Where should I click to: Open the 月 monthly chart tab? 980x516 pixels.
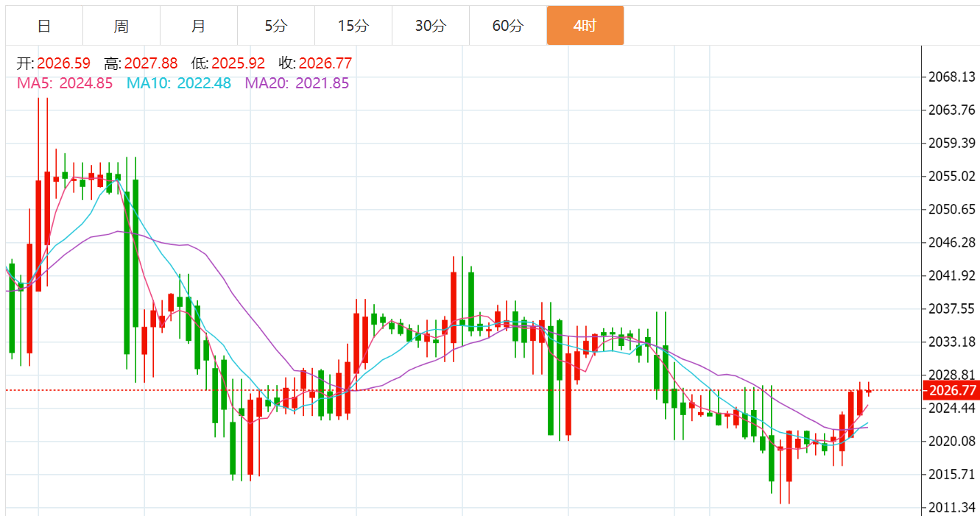199,26
